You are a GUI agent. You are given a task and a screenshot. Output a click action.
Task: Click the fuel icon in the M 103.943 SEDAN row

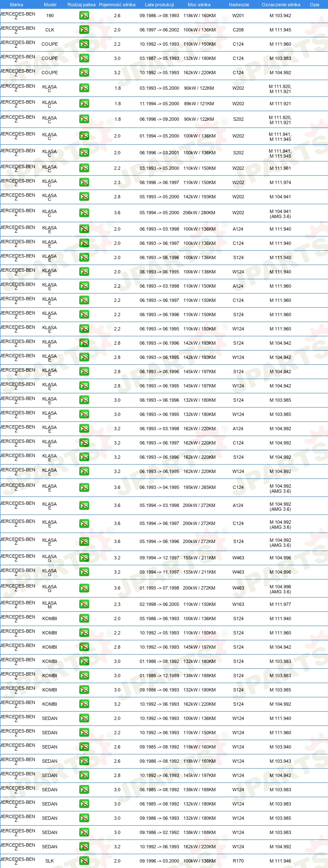pyautogui.click(x=84, y=761)
